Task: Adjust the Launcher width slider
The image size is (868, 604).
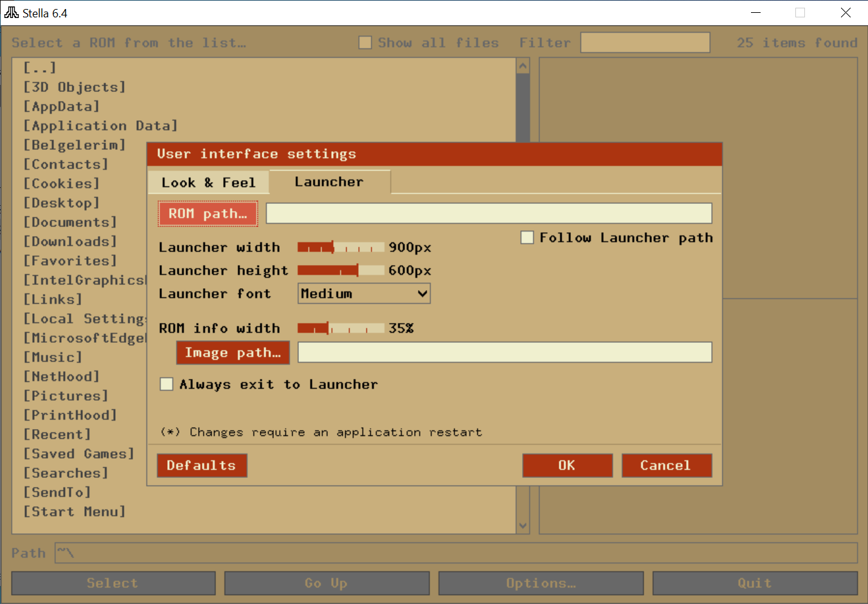Action: click(x=341, y=247)
